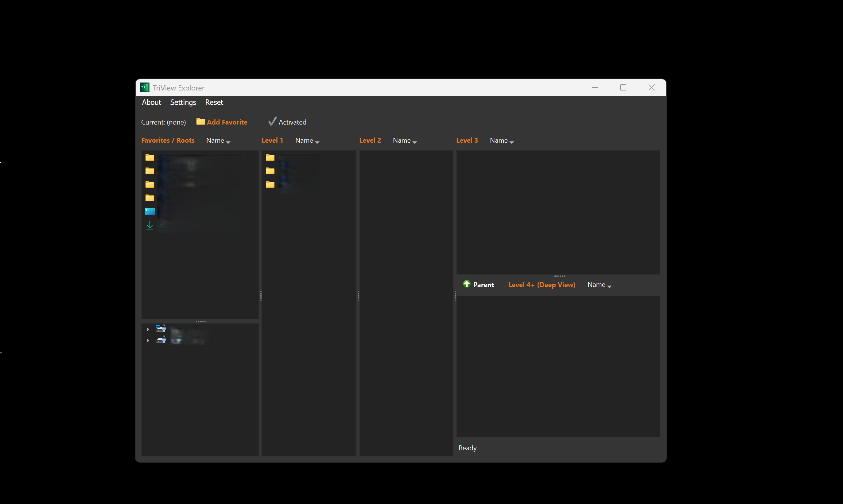
Task: Open the Settings menu
Action: coord(183,102)
